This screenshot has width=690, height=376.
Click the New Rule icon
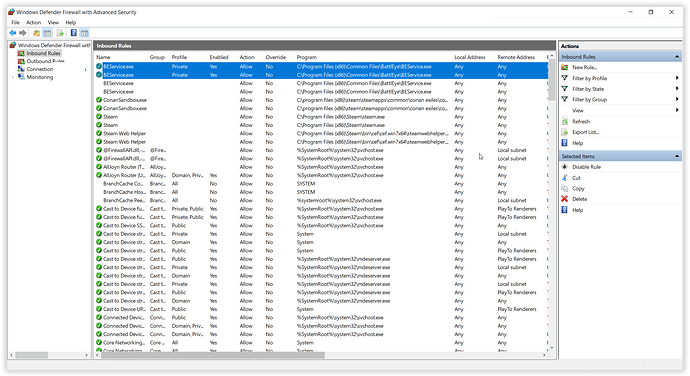point(565,67)
